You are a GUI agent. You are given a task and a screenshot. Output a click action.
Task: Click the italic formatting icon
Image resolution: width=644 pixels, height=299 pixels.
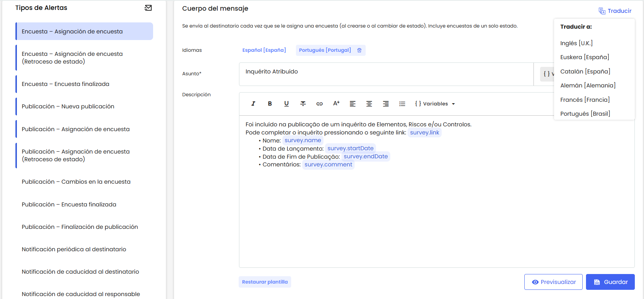[253, 104]
